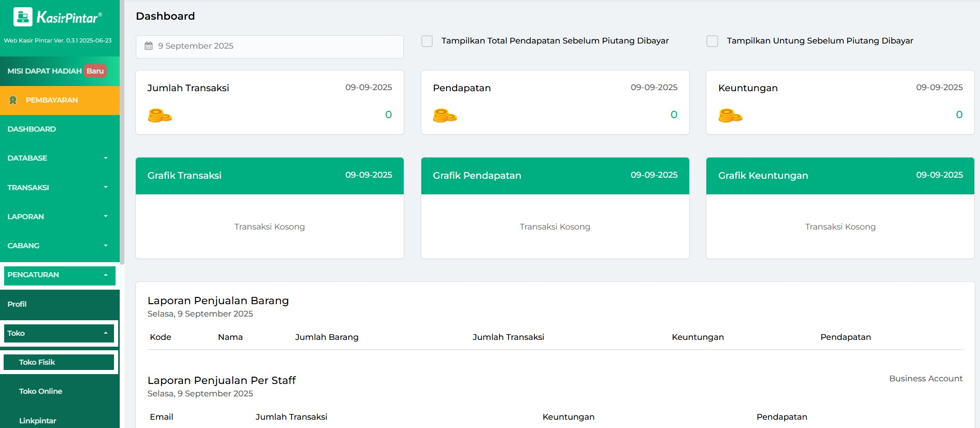The image size is (980, 428).
Task: Collapse the Pengaturan section
Action: pyautogui.click(x=60, y=275)
